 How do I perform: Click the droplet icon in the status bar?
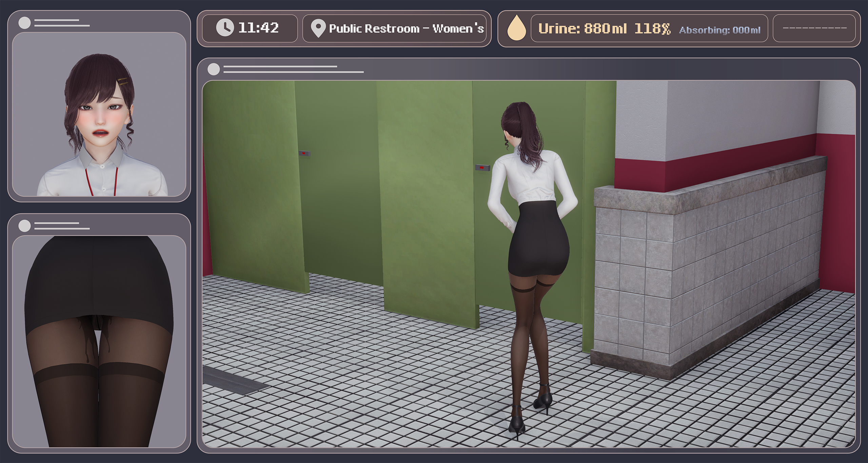[x=516, y=28]
